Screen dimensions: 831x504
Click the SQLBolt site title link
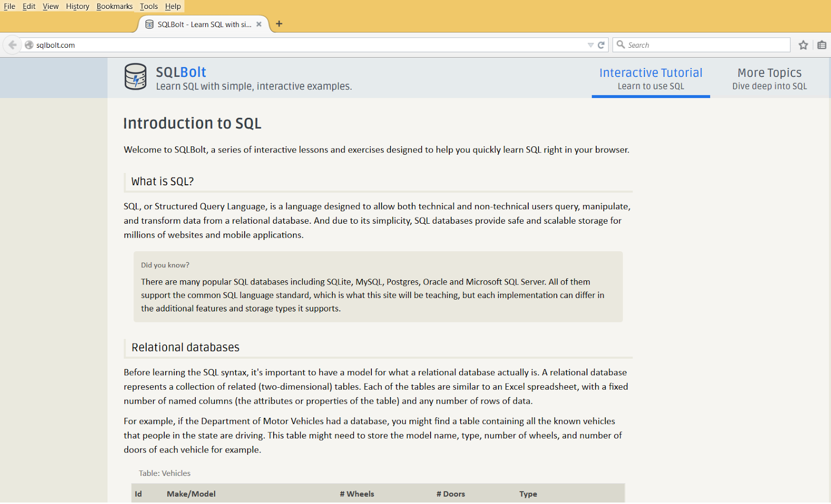(181, 72)
